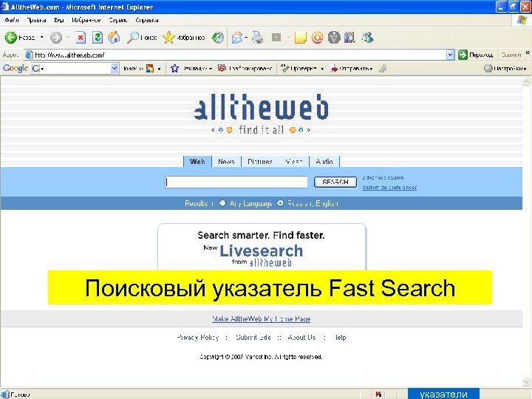Open Google news icon dropdown arrow
Screen dimensions: 532x399
tap(159, 69)
